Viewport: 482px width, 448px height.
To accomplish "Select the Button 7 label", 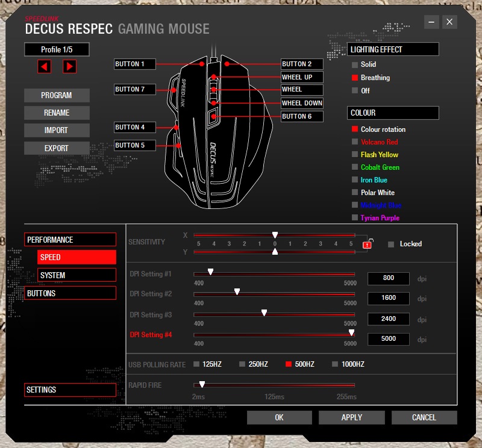I will [134, 89].
